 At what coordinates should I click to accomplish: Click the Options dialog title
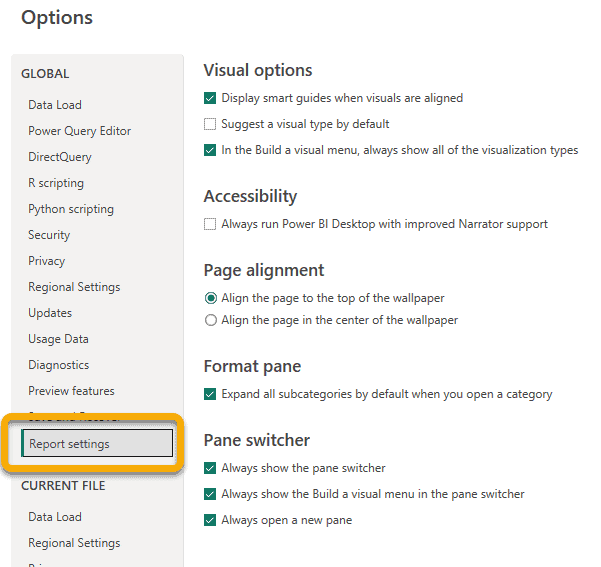(x=57, y=18)
